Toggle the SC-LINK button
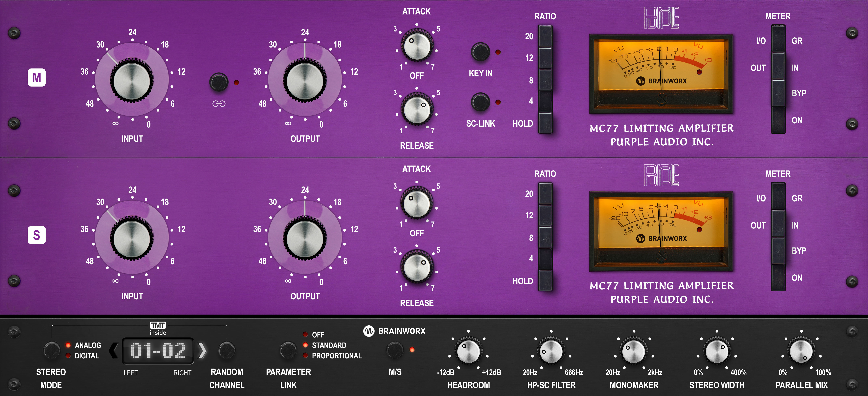Viewport: 868px width, 396px height. pos(480,102)
